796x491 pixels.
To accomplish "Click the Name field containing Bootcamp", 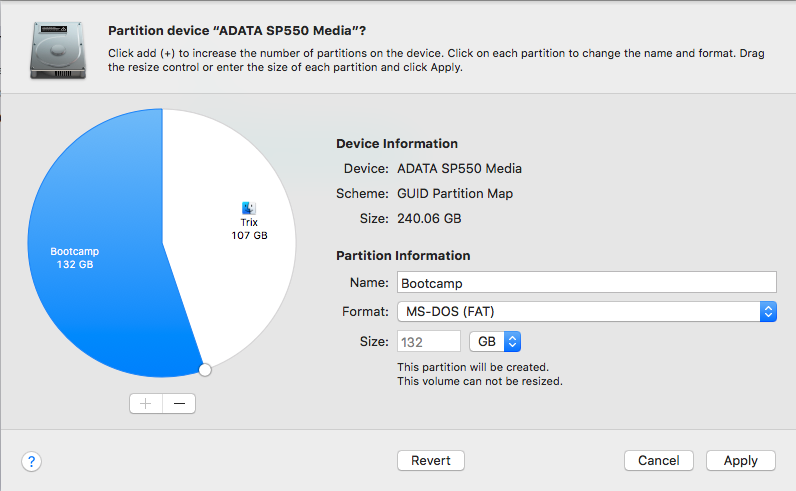I will point(586,282).
